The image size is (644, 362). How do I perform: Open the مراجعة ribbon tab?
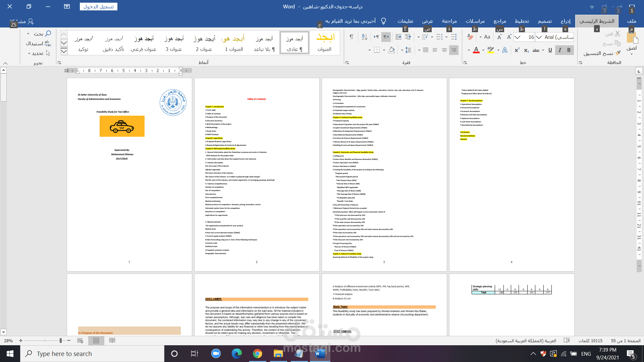click(449, 21)
